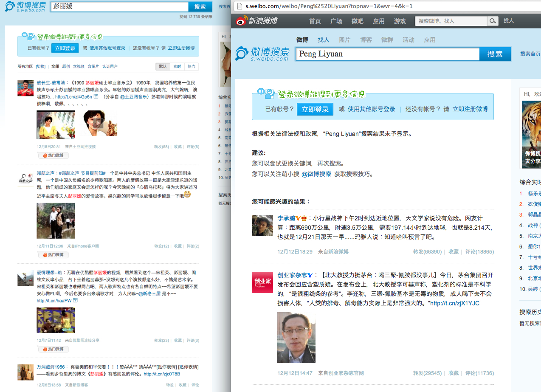Screen dimensions: 541x392
Task: Filter by 原创 in back window
Action: [x=66, y=67]
